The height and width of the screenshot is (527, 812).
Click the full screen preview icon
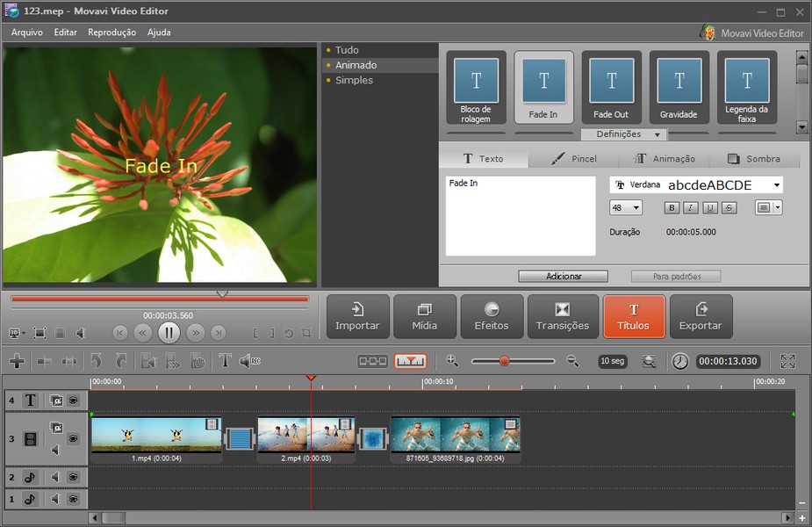[x=40, y=333]
